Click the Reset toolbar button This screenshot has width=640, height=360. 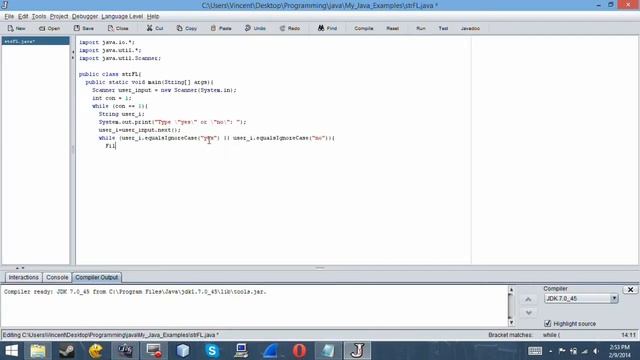(393, 29)
